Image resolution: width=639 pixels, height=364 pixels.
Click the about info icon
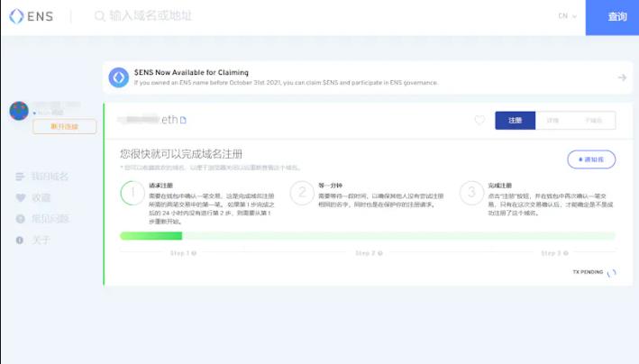point(20,240)
